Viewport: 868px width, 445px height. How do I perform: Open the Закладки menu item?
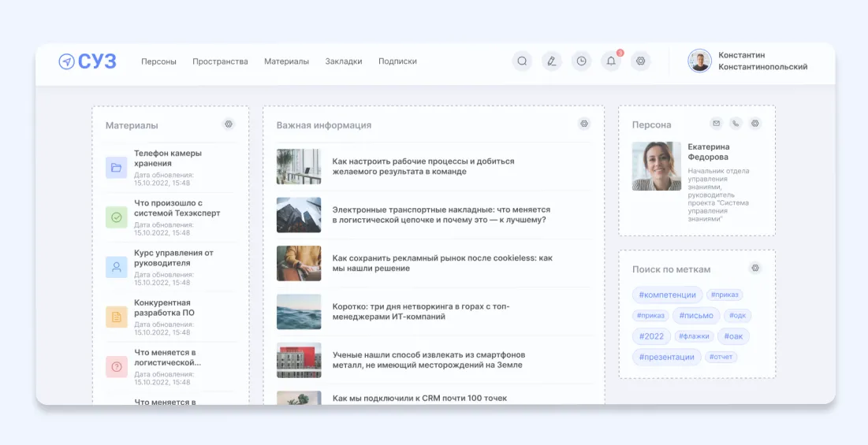[344, 61]
